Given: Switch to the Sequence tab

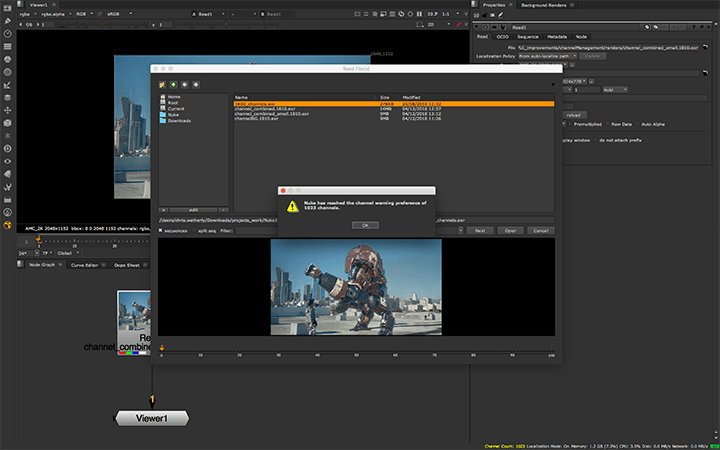Looking at the screenshot, I should pos(528,37).
